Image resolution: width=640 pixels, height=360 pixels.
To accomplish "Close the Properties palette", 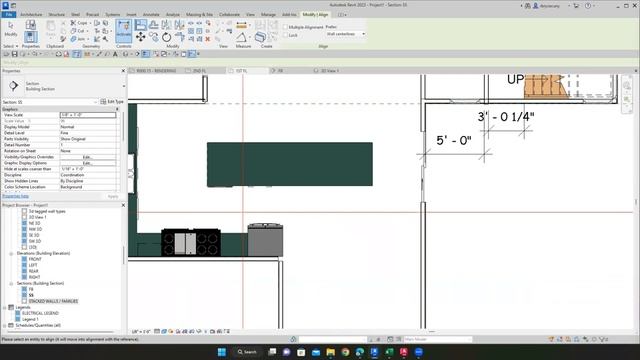I will [123, 71].
